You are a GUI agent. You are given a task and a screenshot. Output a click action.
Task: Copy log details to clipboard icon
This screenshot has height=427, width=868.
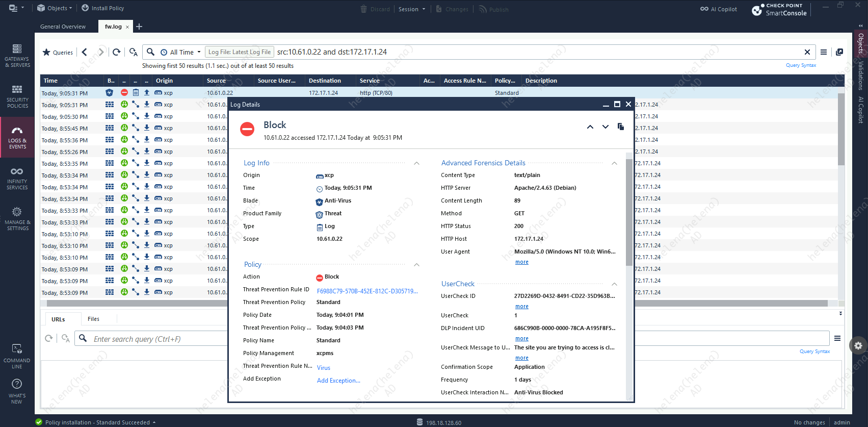click(x=620, y=127)
